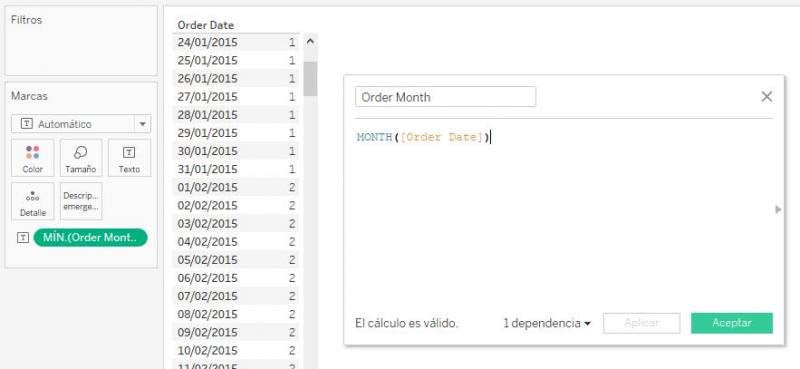The width and height of the screenshot is (800, 369).
Task: Close the Order Month calculation dialog
Action: click(x=766, y=96)
